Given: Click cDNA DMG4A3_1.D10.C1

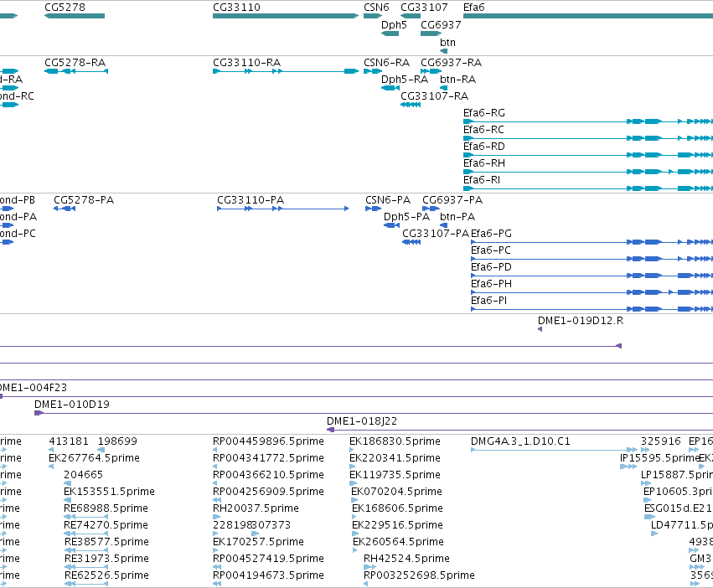Looking at the screenshot, I should coord(554,450).
